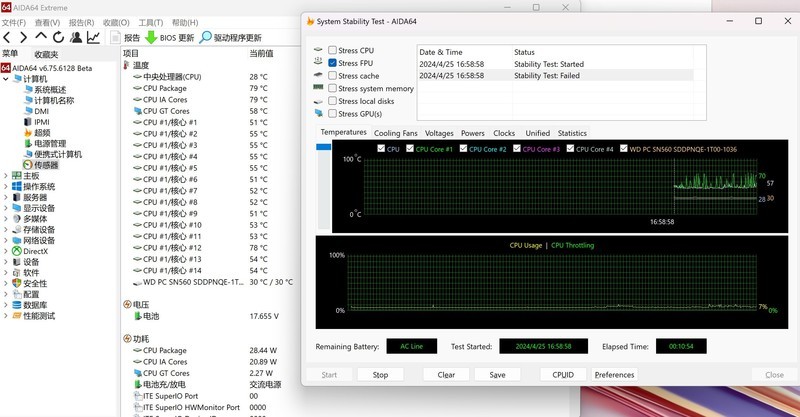Click the 驱动程序更新 magnifier icon

pyautogui.click(x=205, y=37)
